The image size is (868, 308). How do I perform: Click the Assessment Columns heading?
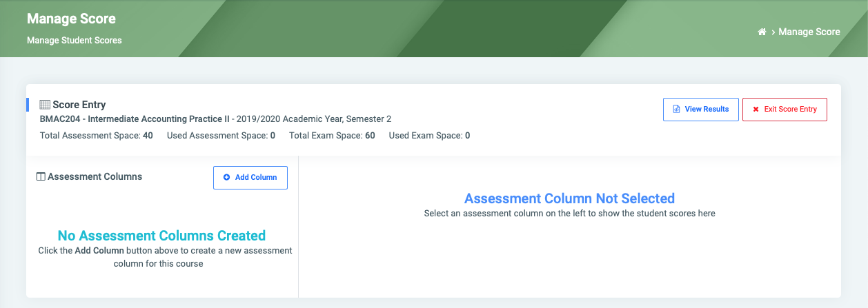pos(95,176)
